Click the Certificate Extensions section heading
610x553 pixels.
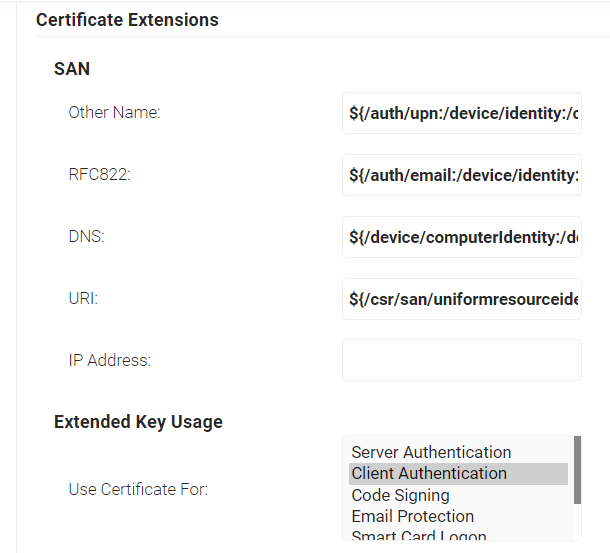[x=127, y=19]
